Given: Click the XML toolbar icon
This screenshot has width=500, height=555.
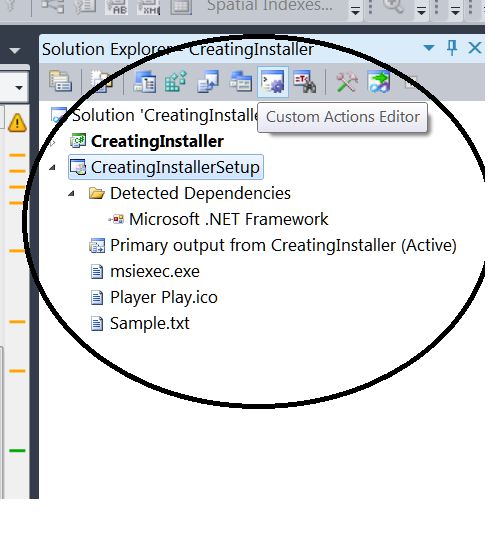Looking at the screenshot, I should tap(149, 7).
